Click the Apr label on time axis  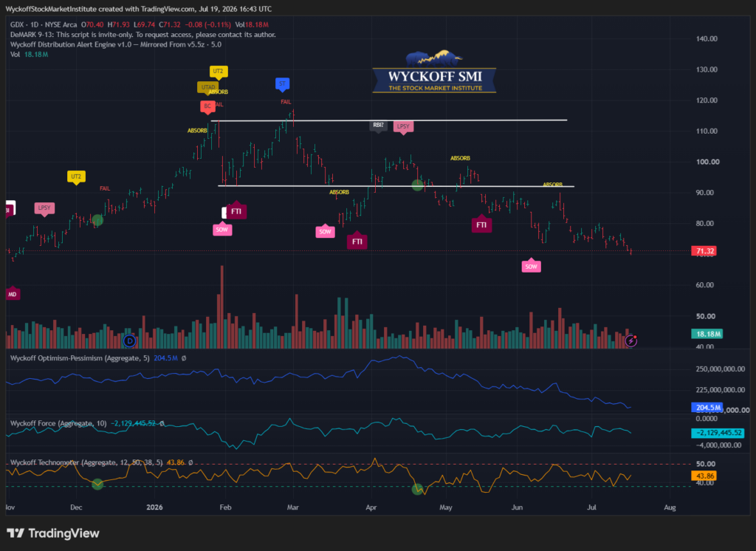371,507
